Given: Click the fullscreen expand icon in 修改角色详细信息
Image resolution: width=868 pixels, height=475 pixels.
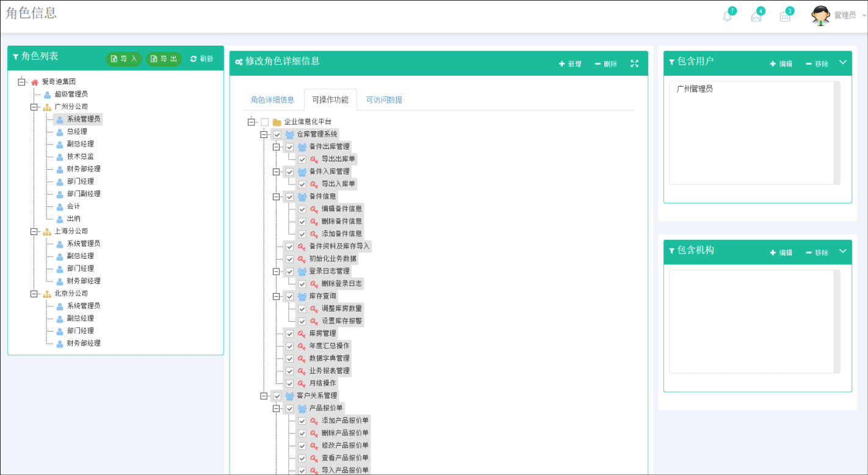Looking at the screenshot, I should click(x=635, y=63).
